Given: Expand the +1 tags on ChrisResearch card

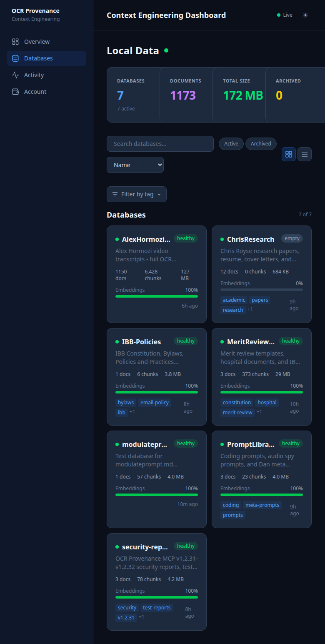Looking at the screenshot, I should tap(250, 309).
